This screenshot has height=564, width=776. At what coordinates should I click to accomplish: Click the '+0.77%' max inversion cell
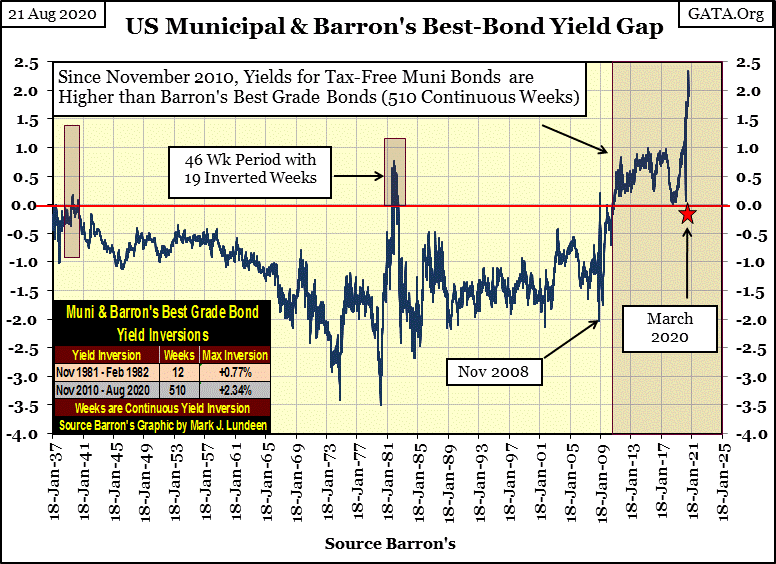[x=235, y=372]
